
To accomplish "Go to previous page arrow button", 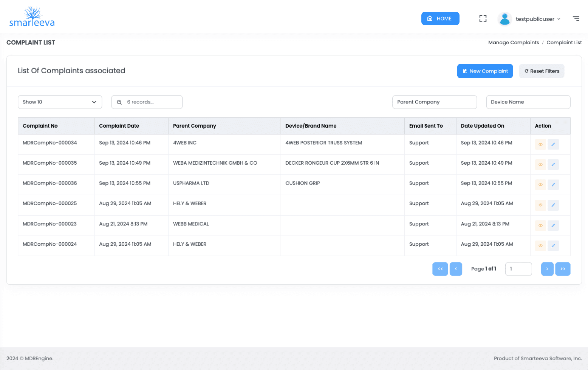I will 456,269.
